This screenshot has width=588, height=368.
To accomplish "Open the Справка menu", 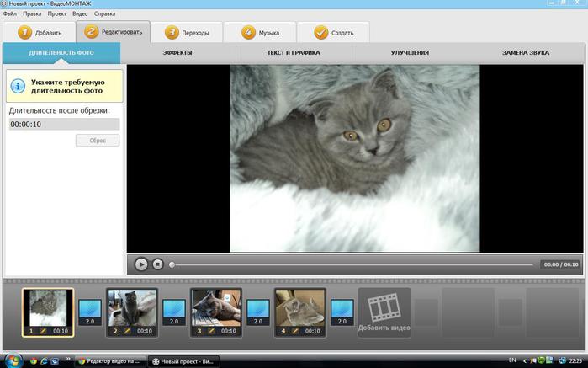I will tap(104, 13).
